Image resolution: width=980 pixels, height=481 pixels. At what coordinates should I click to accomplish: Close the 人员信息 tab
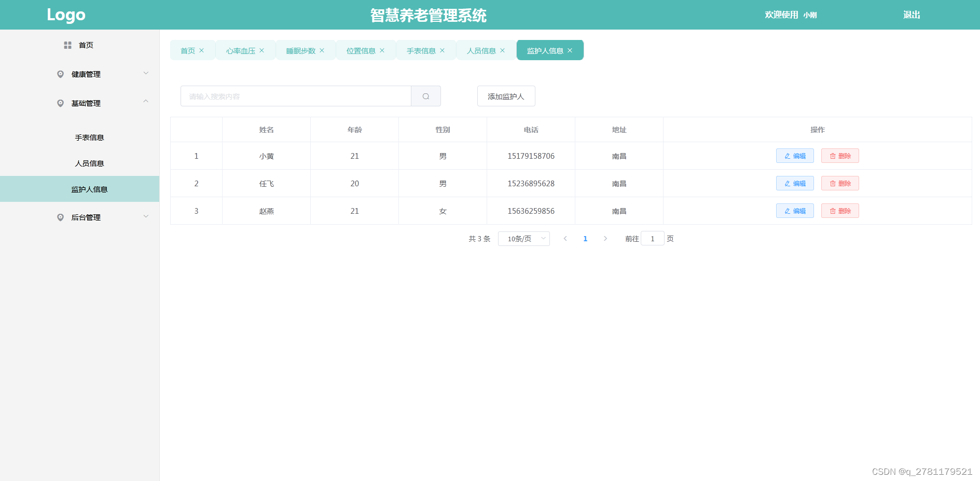pos(503,50)
